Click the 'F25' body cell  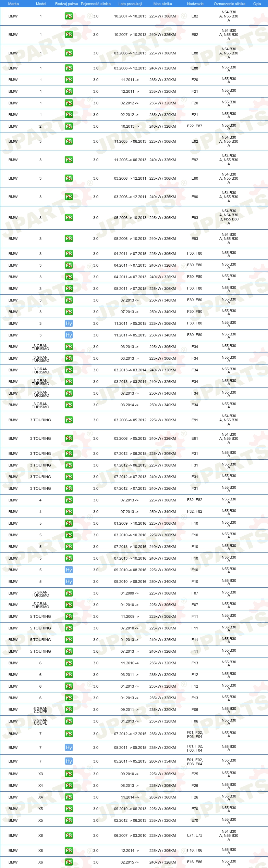click(195, 774)
